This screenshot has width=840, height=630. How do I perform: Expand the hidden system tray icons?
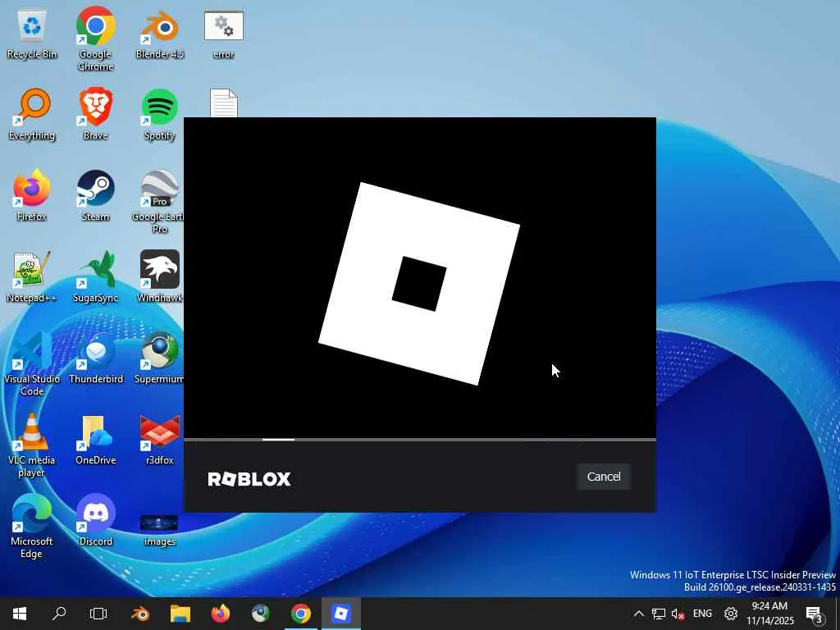point(638,614)
